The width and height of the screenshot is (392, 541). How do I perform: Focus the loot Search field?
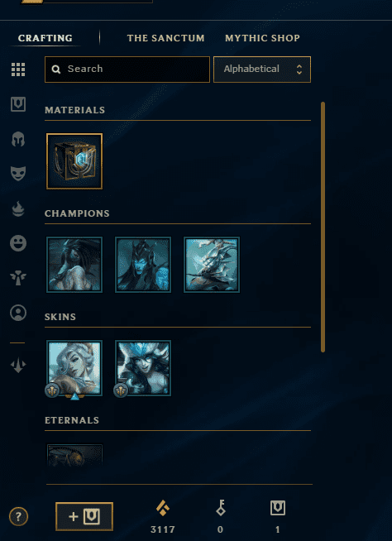click(127, 69)
